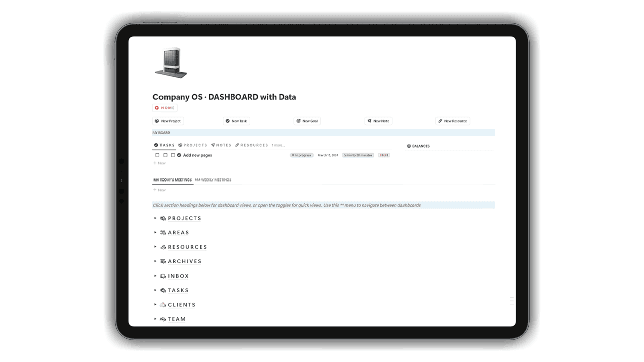Viewport: 644px width, 362px height.
Task: Click the Archives section heading icon
Action: pos(163,261)
